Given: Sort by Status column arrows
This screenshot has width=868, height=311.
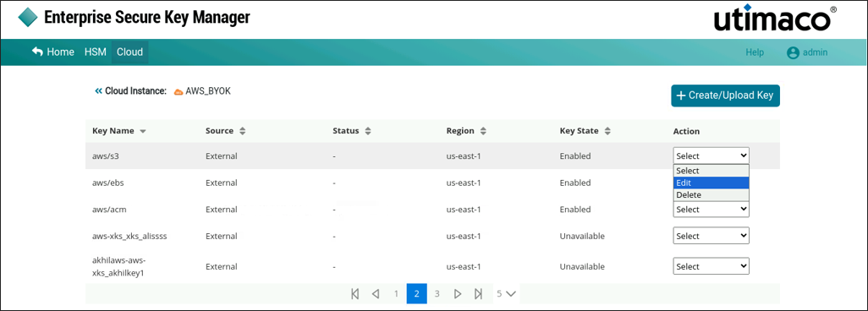Looking at the screenshot, I should [x=368, y=131].
